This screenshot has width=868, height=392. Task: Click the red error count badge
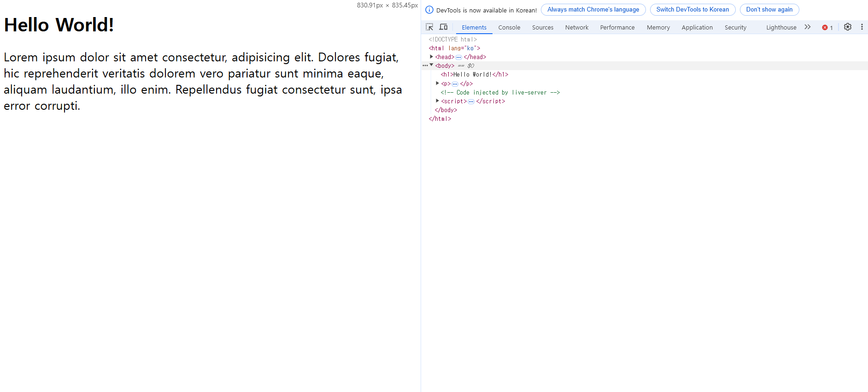[827, 28]
